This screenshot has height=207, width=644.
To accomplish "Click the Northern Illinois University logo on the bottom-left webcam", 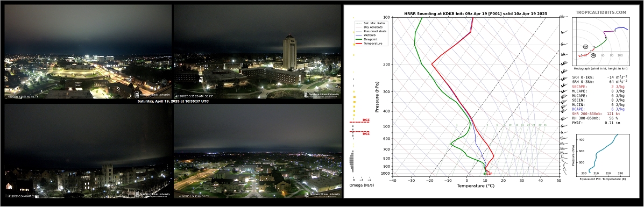I will [153, 194].
